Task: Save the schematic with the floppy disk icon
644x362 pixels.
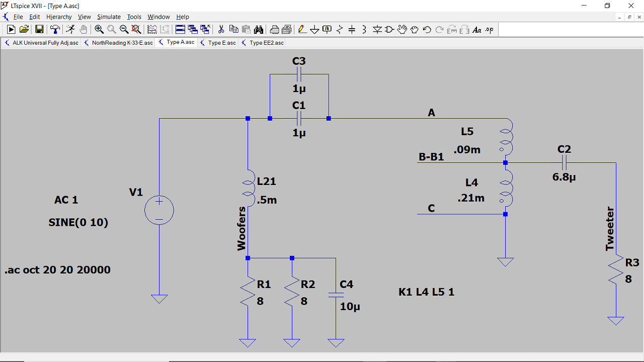Action: point(39,30)
